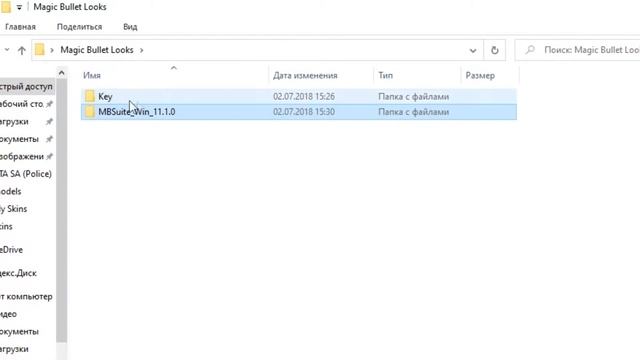The height and width of the screenshot is (360, 640).
Task: Open Изображения in navigation pane
Action: coord(22,157)
